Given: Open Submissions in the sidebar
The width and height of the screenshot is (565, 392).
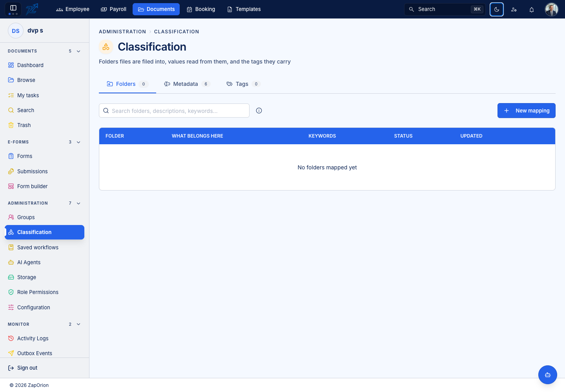Looking at the screenshot, I should coord(44,171).
